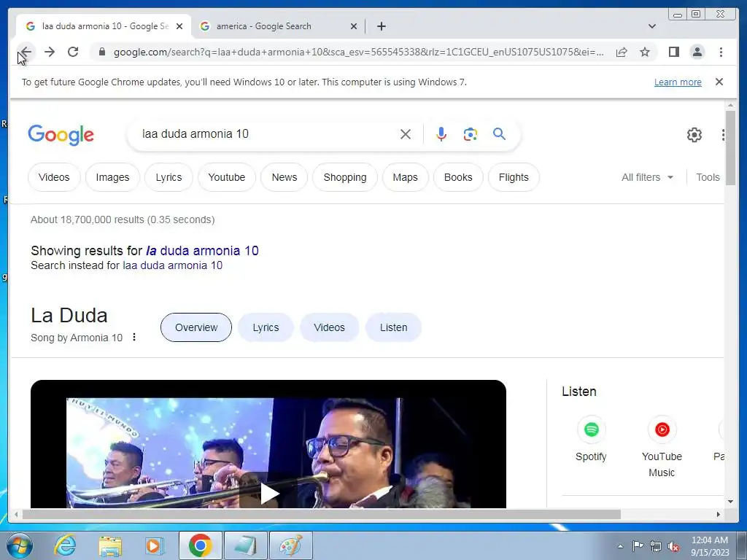Viewport: 747px width, 560px height.
Task: Open Google quick settings gear
Action: pos(694,135)
